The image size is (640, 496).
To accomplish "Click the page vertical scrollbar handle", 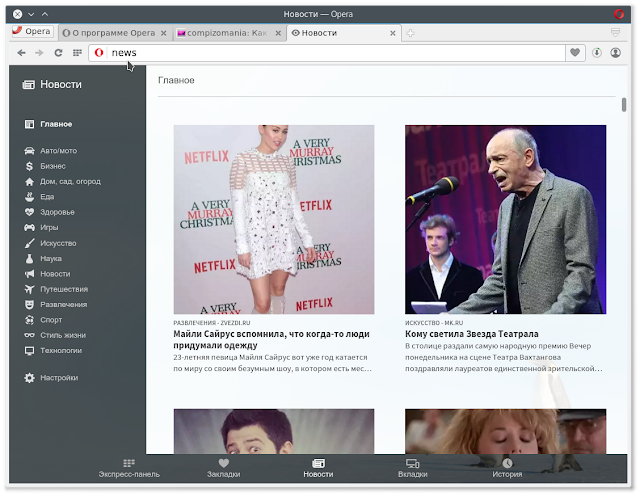I will point(624,105).
